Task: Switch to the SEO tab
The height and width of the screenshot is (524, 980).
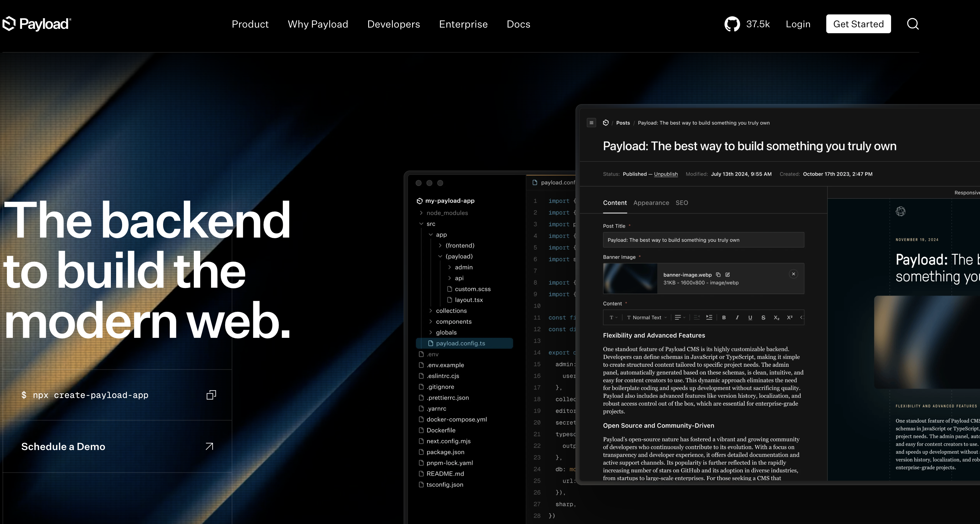Action: 682,202
